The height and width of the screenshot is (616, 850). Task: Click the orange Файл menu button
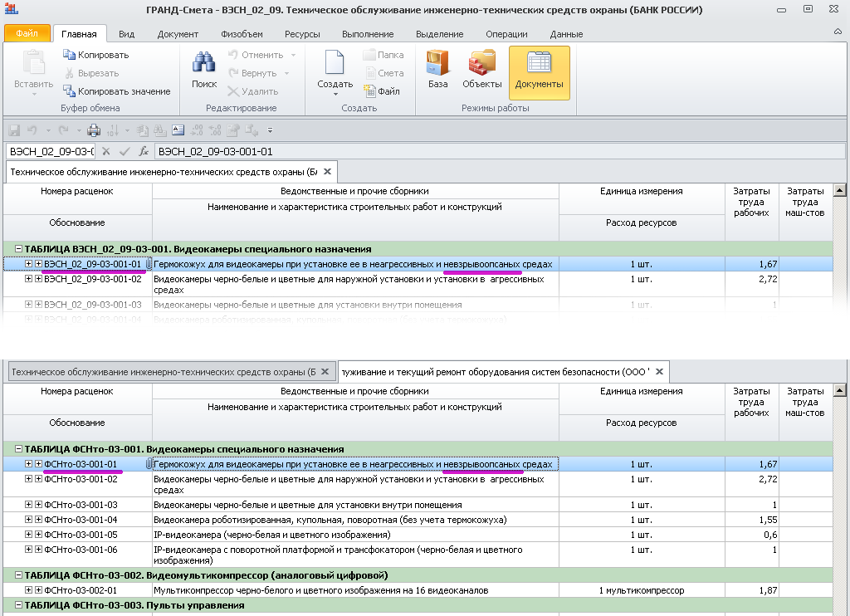27,34
